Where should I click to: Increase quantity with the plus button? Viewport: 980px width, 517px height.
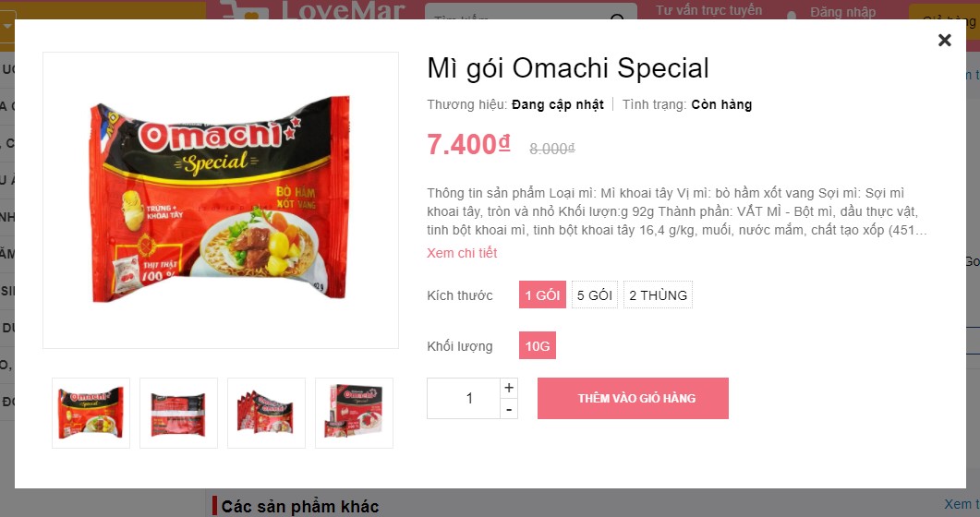pyautogui.click(x=509, y=388)
